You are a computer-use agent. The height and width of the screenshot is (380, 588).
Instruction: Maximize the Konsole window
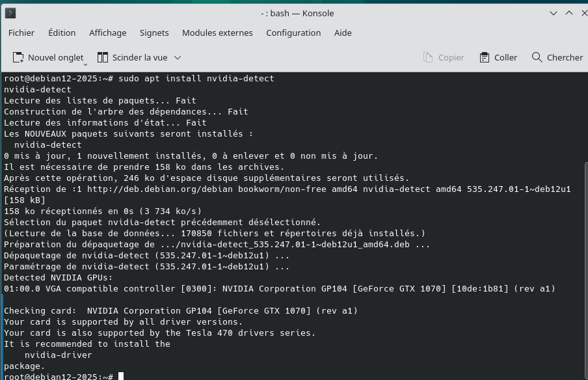point(569,13)
